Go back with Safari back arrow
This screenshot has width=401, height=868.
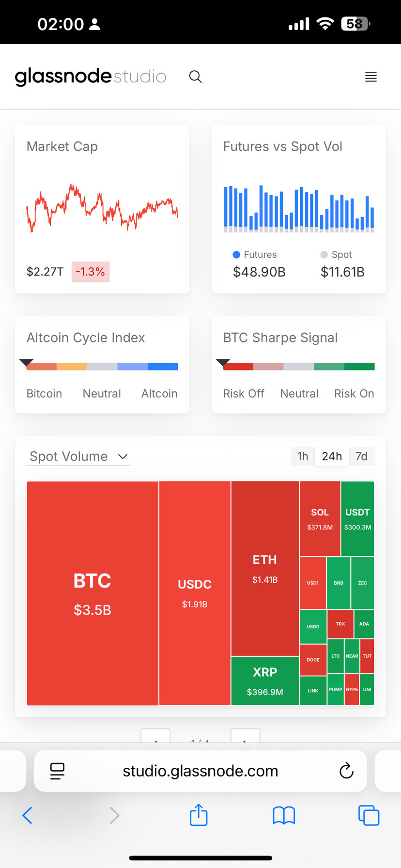(x=28, y=815)
